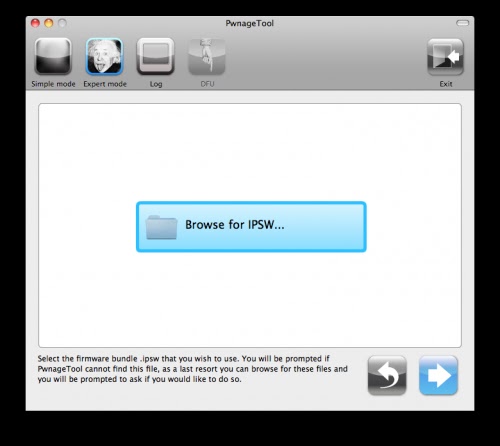Click the red close window button
Screen dimensions: 500x446
tap(35, 23)
